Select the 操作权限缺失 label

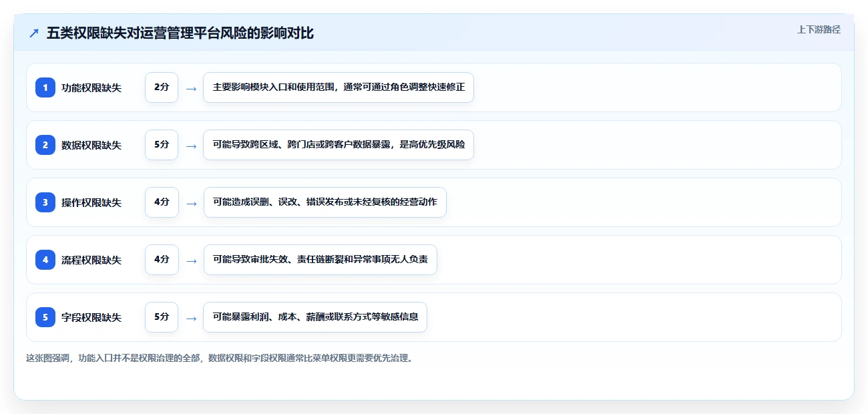[91, 202]
